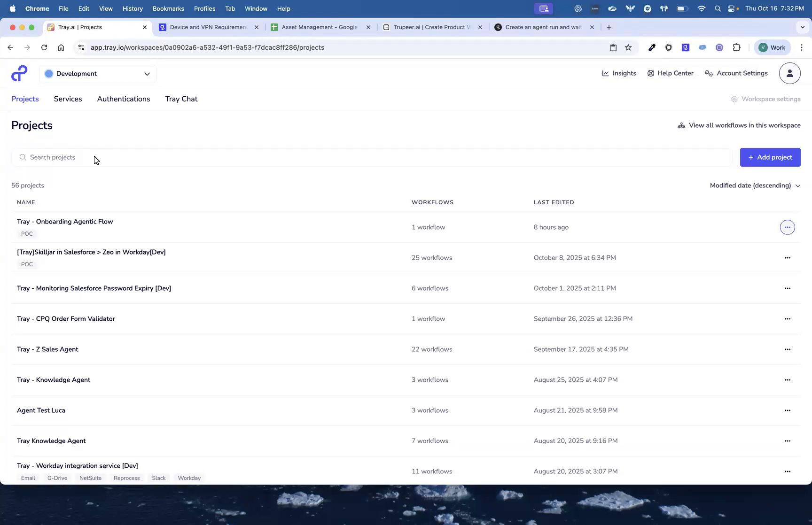Image resolution: width=812 pixels, height=525 pixels.
Task: Expand the Chrome tab search chevron
Action: 802,27
